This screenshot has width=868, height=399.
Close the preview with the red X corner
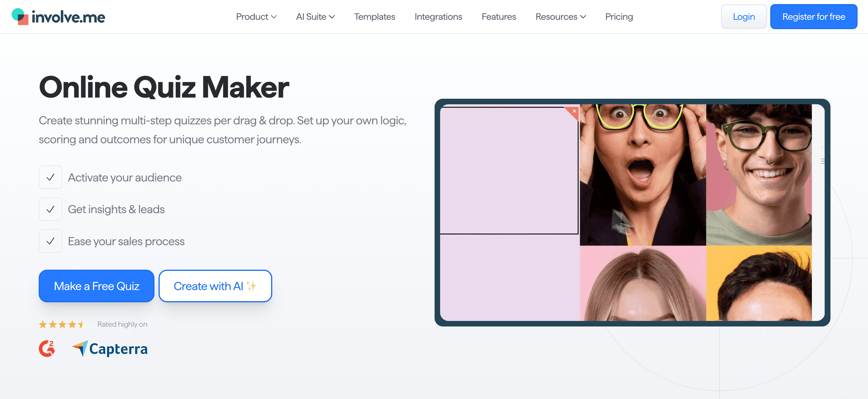(x=574, y=111)
